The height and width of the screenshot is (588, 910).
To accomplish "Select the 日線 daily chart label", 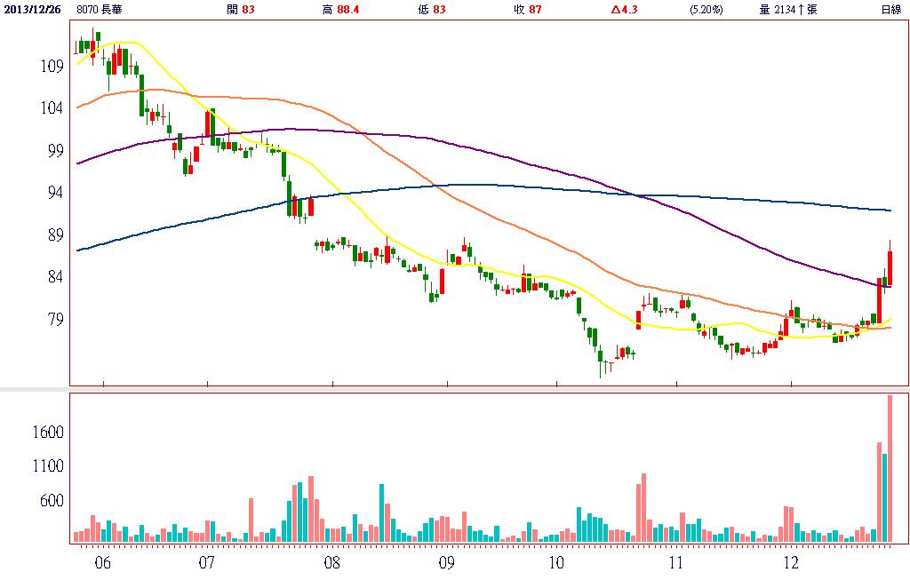I will tap(890, 10).
